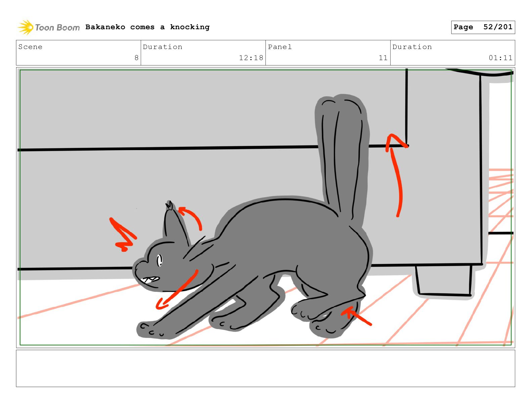Click the Toon Boom logo

(49, 27)
